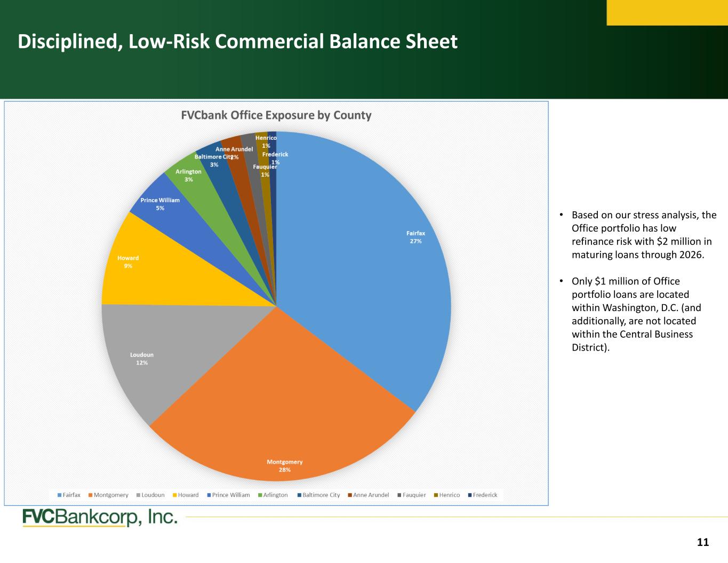Select the Baltimore City legend entry
728x563 pixels.
point(318,495)
